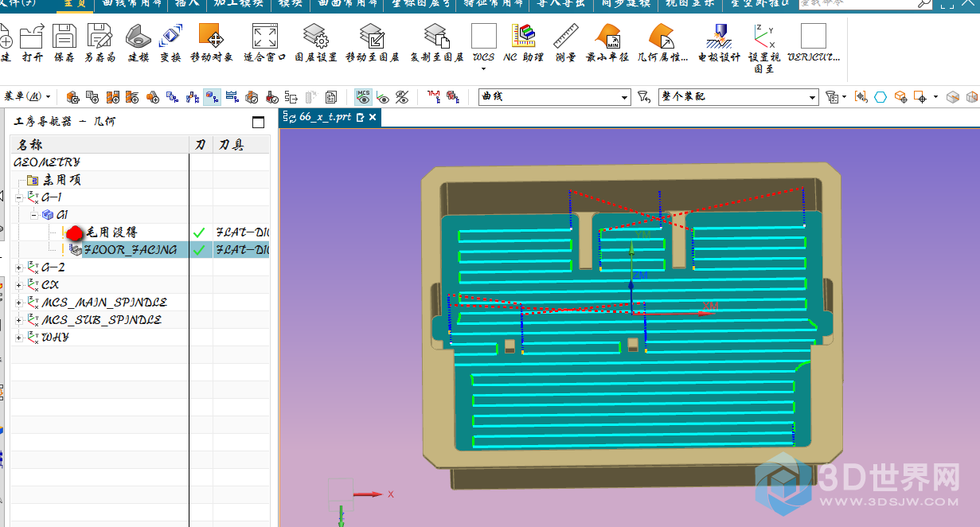Select the FLOOR_FACING operation
Viewport: 980px width, 527px height.
click(131, 250)
